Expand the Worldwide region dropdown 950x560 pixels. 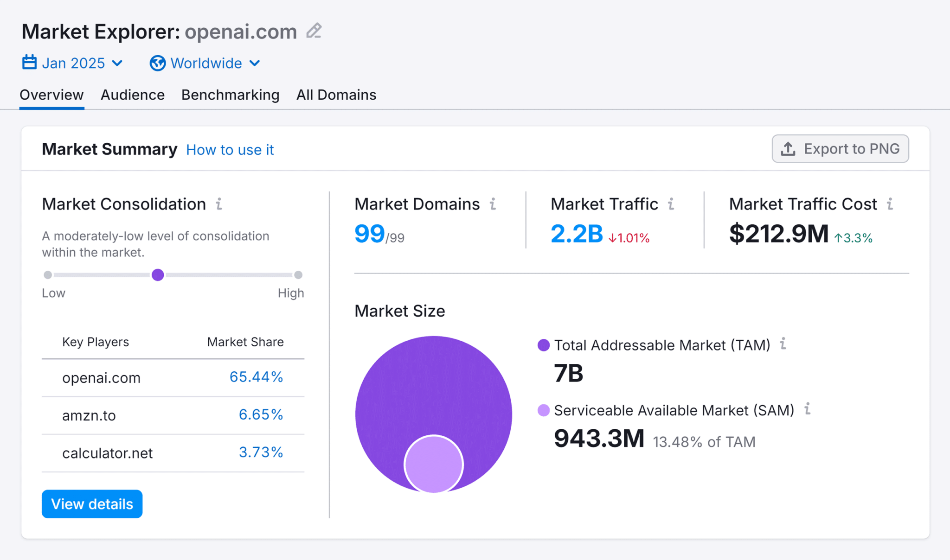pos(205,63)
